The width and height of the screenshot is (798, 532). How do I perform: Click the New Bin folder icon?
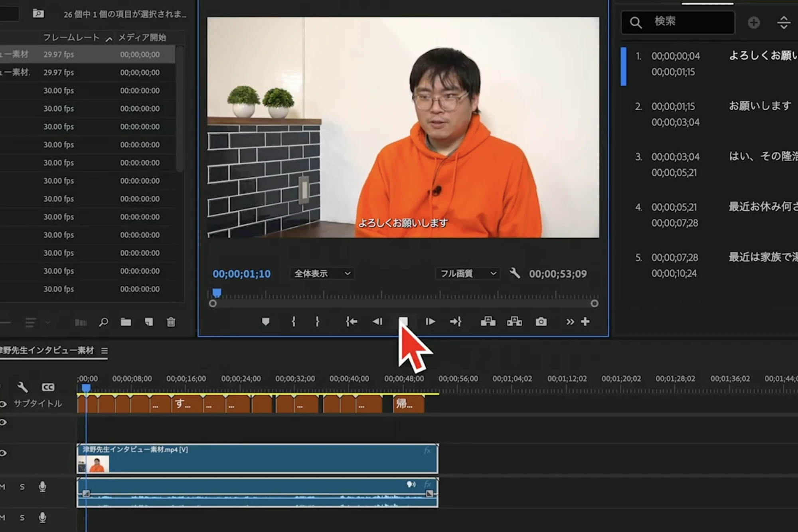click(x=126, y=322)
